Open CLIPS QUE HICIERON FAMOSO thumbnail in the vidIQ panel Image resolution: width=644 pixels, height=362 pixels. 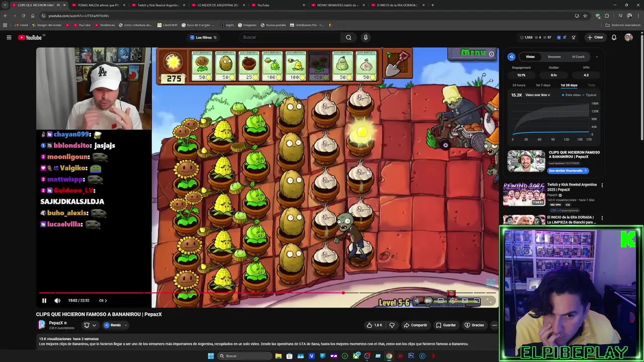[526, 161]
